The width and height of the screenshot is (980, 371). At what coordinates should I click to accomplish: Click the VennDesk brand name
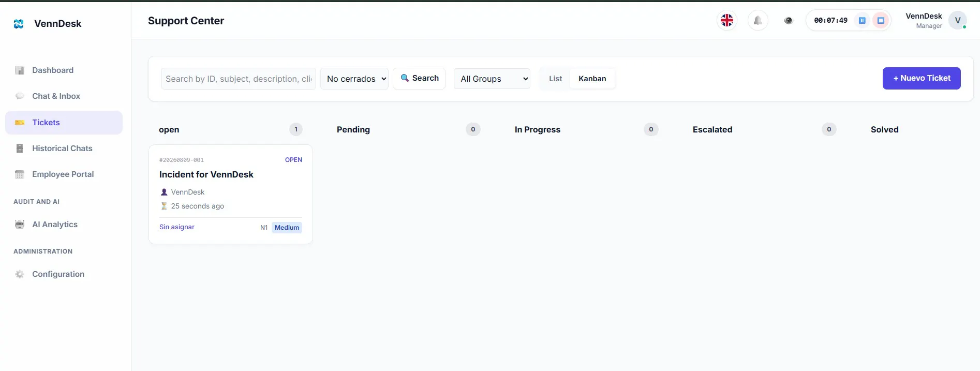pos(58,24)
